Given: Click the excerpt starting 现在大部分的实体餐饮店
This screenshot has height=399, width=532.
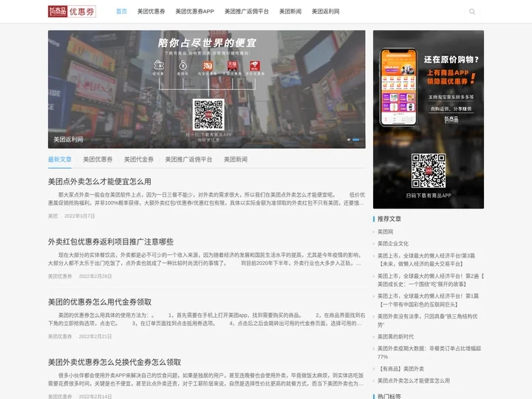Looking at the screenshot, I should coord(205,259).
